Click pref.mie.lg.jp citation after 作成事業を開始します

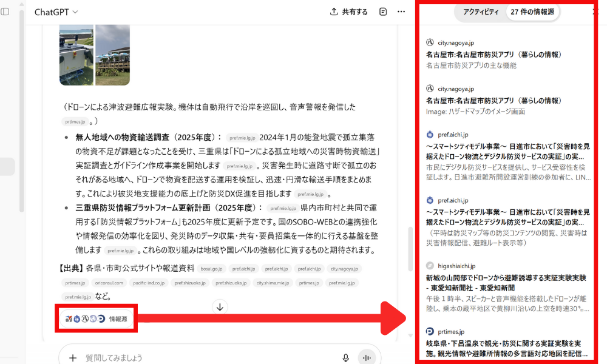click(239, 166)
